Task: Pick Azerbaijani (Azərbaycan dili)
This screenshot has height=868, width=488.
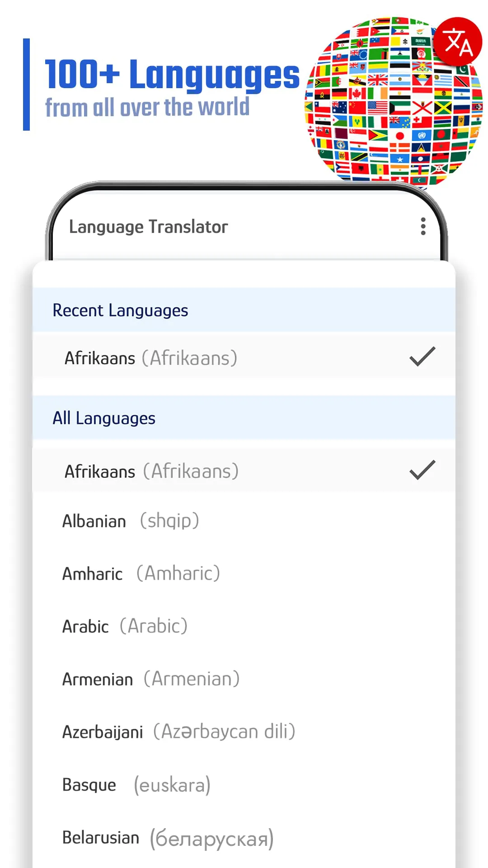Action: click(x=178, y=731)
